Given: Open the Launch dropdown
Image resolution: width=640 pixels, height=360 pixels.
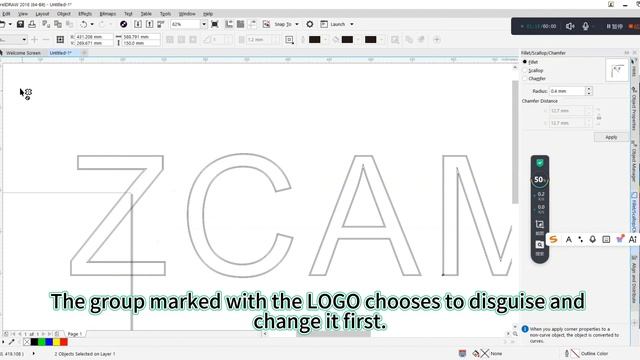Looking at the screenshot, I should pos(352,24).
